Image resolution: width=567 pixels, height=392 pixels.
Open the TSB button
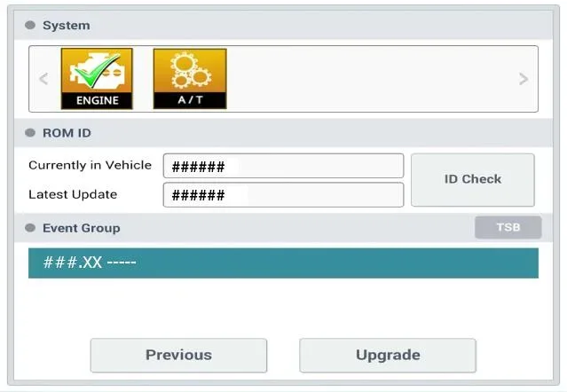508,227
